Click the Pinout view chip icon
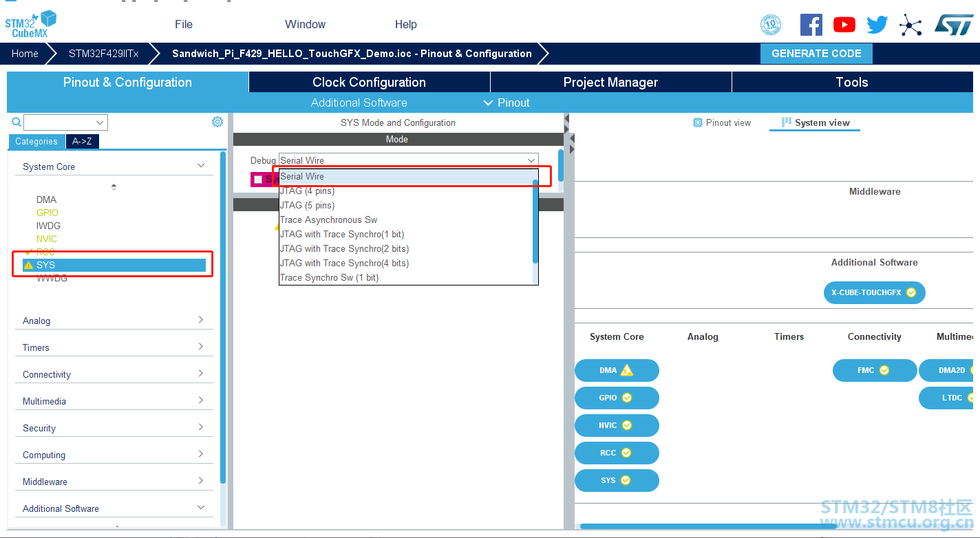The width and height of the screenshot is (980, 538). [x=697, y=122]
